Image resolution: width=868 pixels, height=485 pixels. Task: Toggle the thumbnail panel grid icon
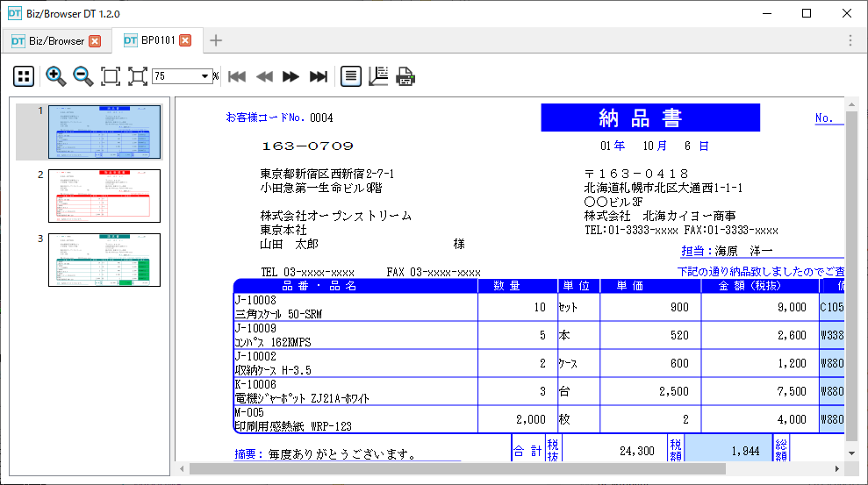pos(24,76)
